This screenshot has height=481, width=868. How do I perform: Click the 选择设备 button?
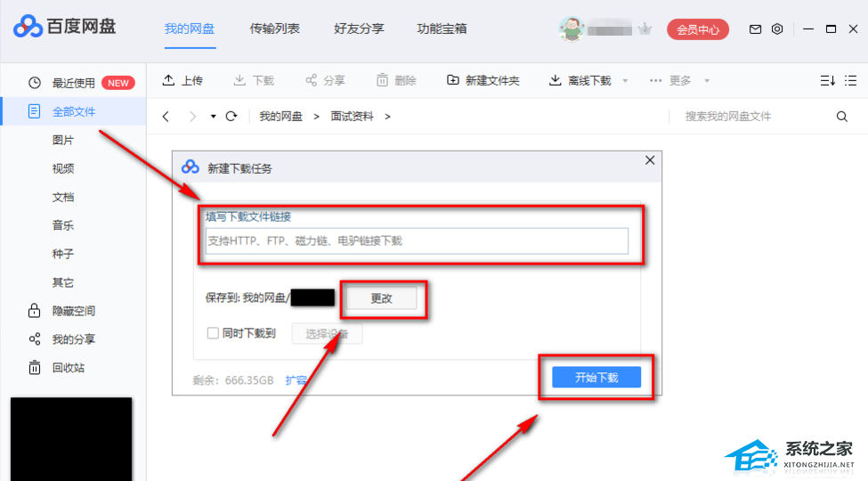click(x=327, y=334)
